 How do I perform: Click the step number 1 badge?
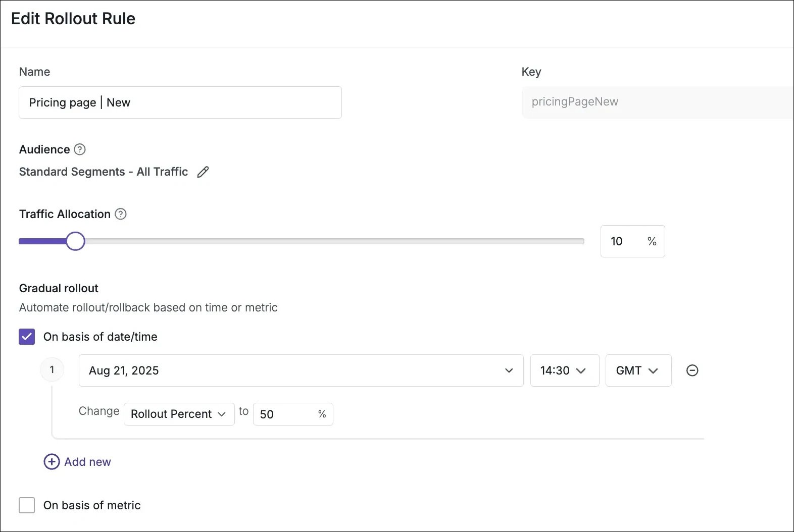(x=52, y=370)
